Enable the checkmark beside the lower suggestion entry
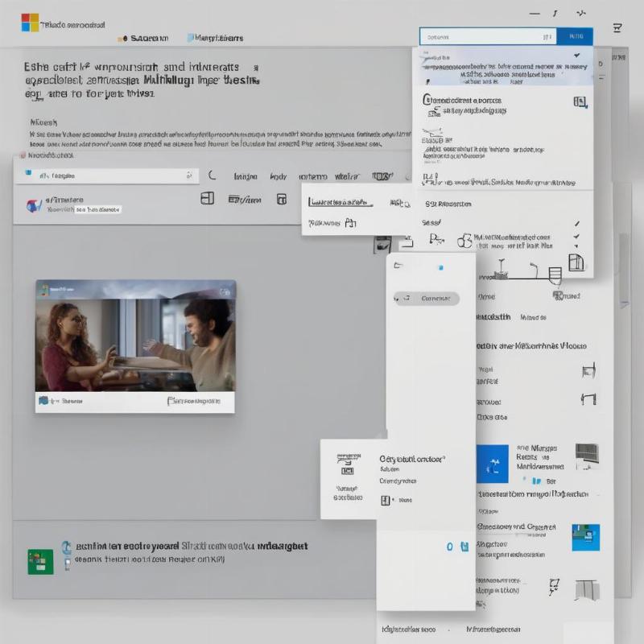Image resolution: width=644 pixels, height=644 pixels. pos(576,237)
